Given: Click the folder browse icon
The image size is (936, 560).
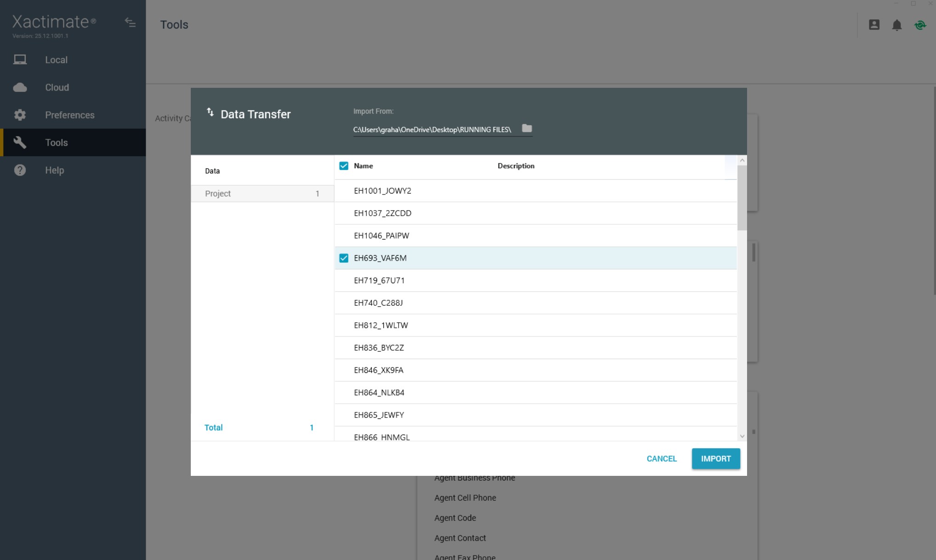Looking at the screenshot, I should pos(527,129).
